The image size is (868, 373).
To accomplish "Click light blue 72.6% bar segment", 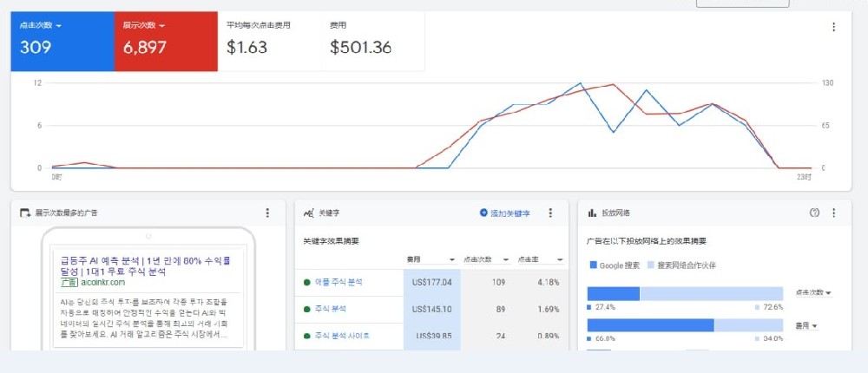I will (712, 294).
